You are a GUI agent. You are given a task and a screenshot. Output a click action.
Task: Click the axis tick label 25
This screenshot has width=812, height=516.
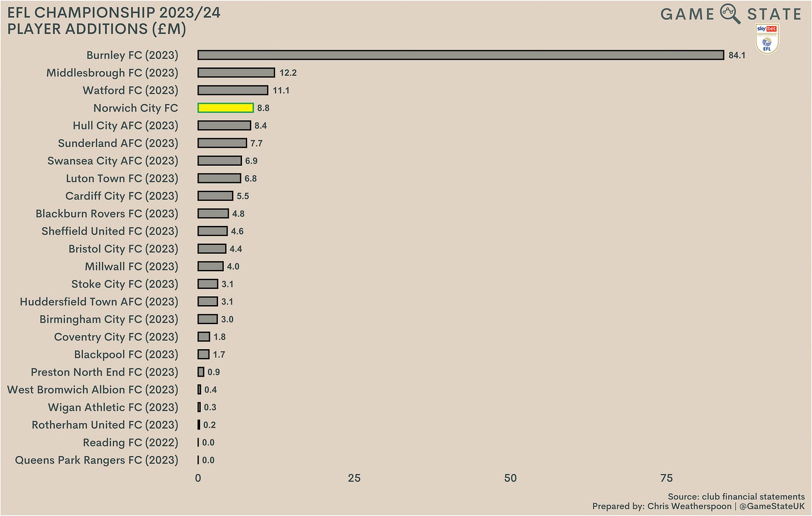point(354,478)
